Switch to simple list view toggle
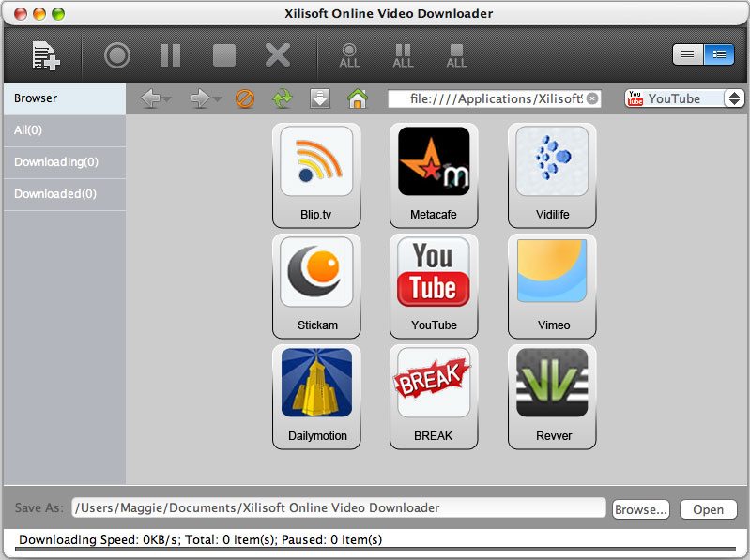The image size is (750, 560). point(688,54)
